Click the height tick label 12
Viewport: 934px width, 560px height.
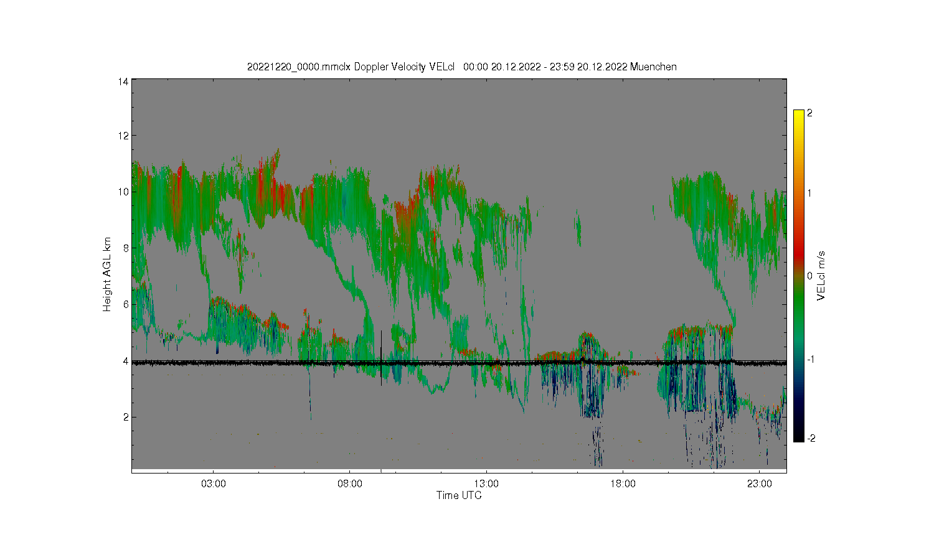pyautogui.click(x=123, y=136)
